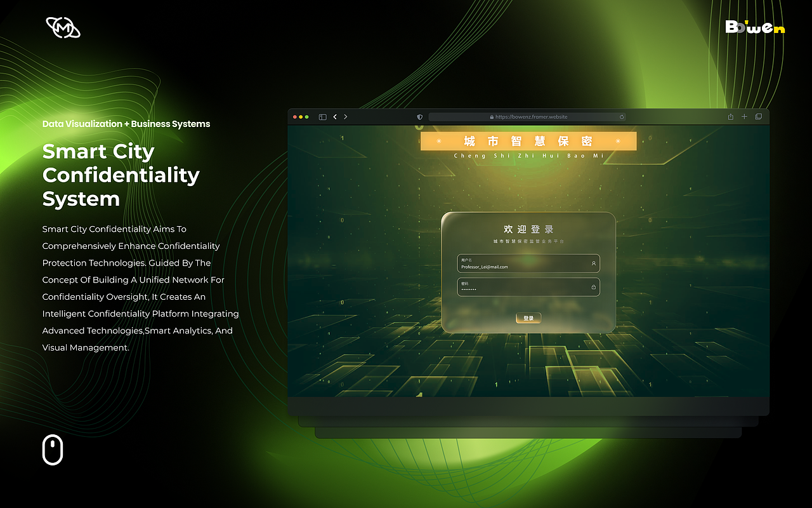Click the 城市智慧保密监管业务平台 subtitle
The width and height of the screenshot is (812, 508).
tap(528, 241)
